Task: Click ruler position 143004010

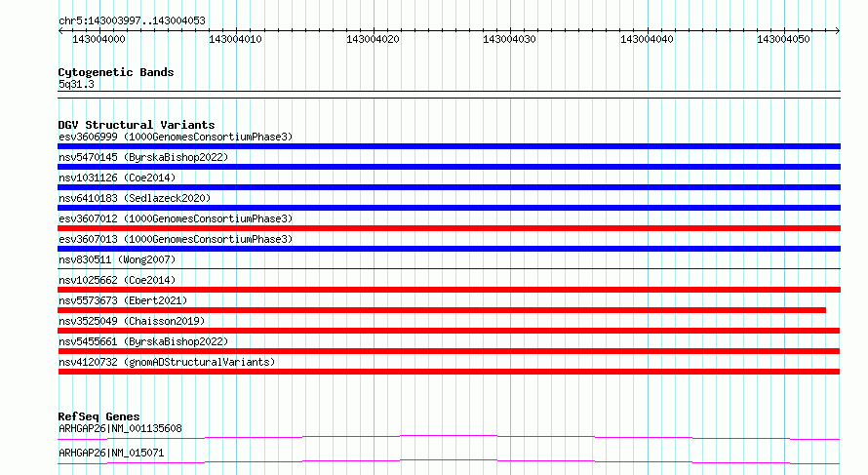Action: pyautogui.click(x=236, y=39)
